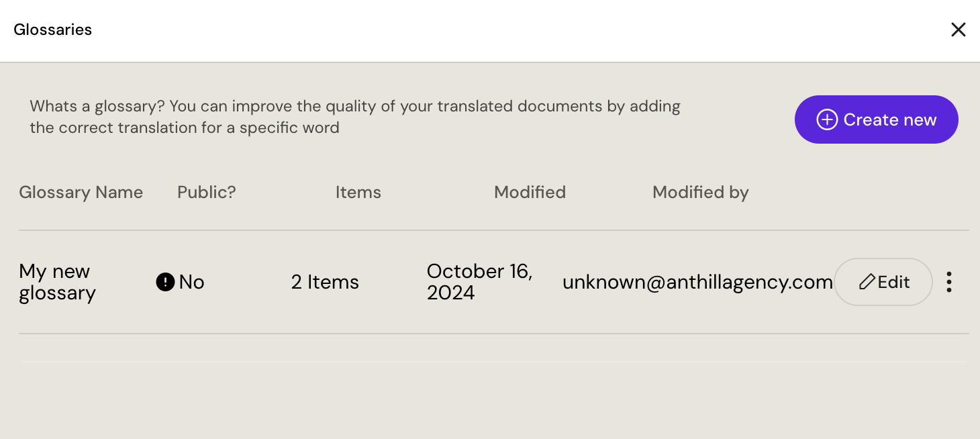980x439 pixels.
Task: Click the Public? column header
Action: tap(206, 192)
